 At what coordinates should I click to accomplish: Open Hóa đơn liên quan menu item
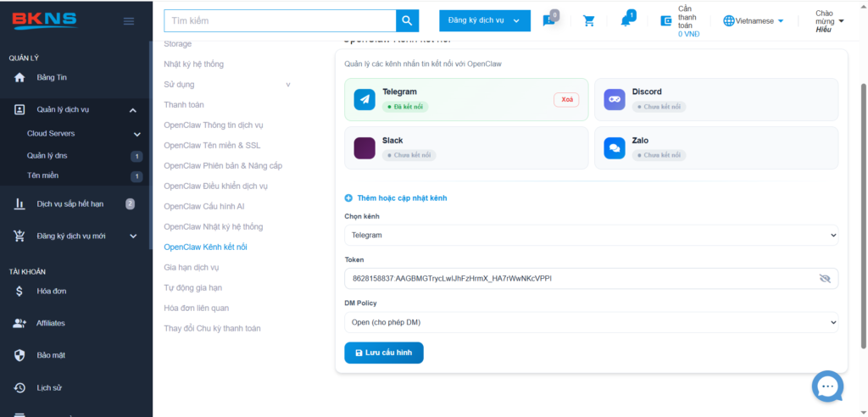(196, 308)
